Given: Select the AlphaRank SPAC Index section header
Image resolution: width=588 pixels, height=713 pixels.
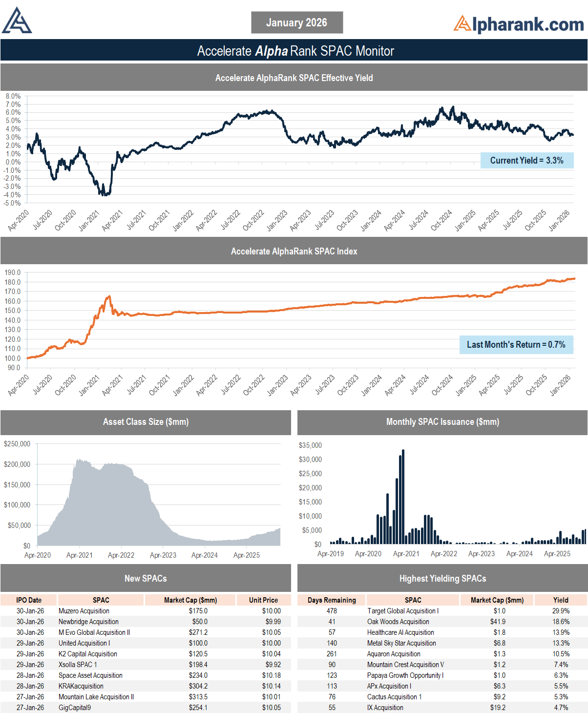Looking at the screenshot, I should 294,252.
